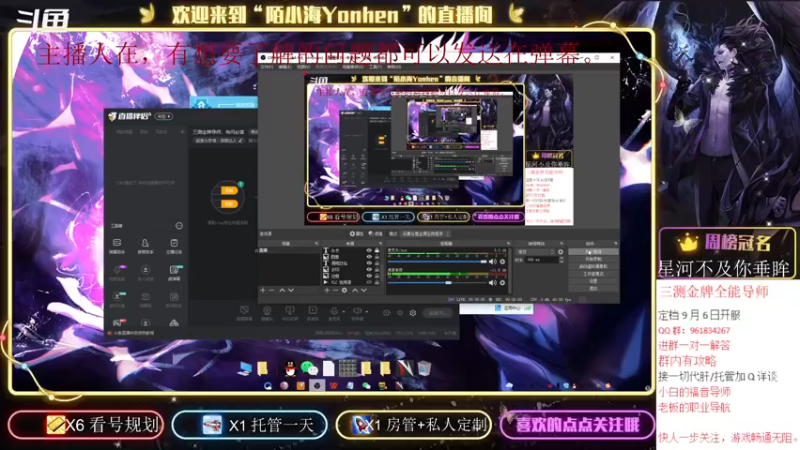Click the plus tab in Douyu companion scene tabs
The height and width of the screenshot is (450, 800).
point(182,132)
